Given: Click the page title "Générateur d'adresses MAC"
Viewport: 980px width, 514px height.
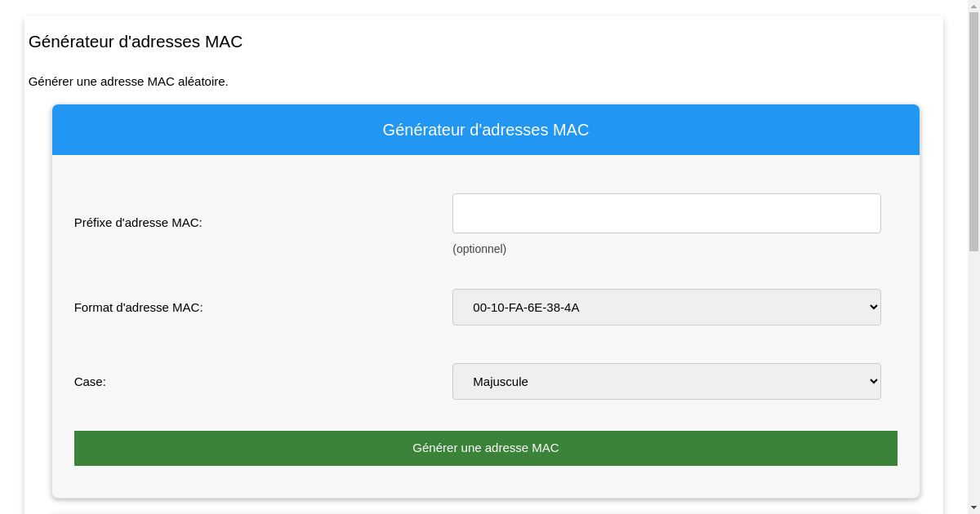Looking at the screenshot, I should (136, 42).
